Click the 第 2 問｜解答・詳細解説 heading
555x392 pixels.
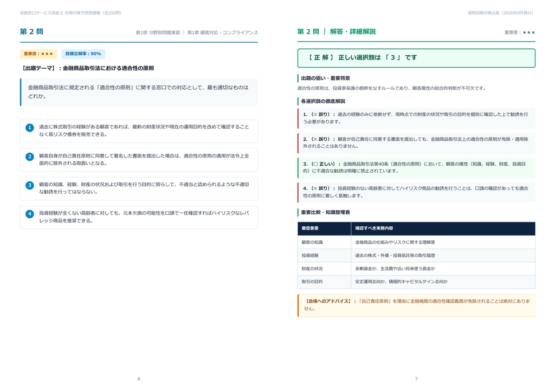pyautogui.click(x=337, y=31)
